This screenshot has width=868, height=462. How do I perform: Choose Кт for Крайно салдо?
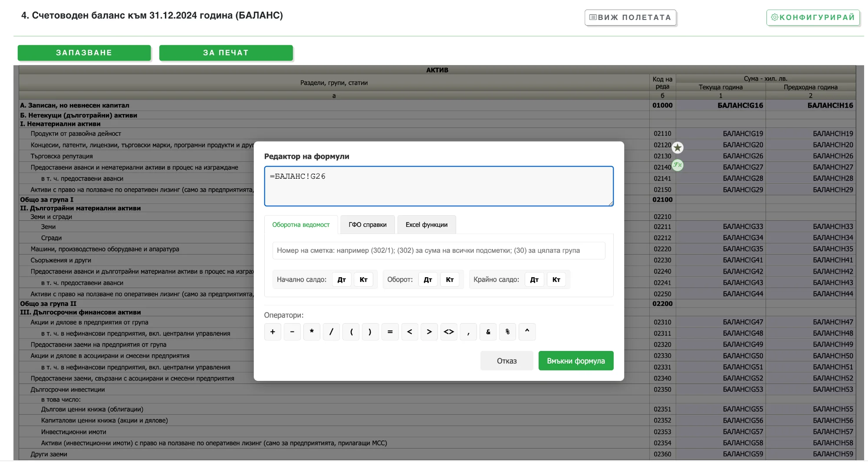tap(556, 280)
